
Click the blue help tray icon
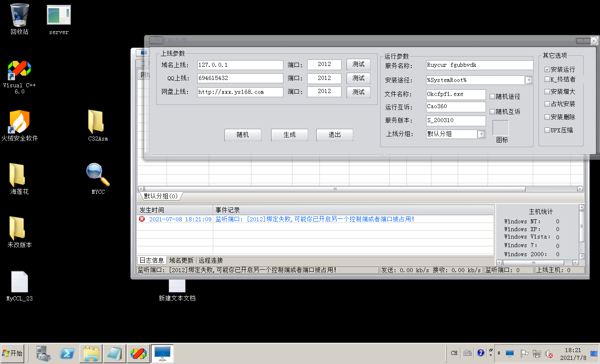tap(481, 353)
